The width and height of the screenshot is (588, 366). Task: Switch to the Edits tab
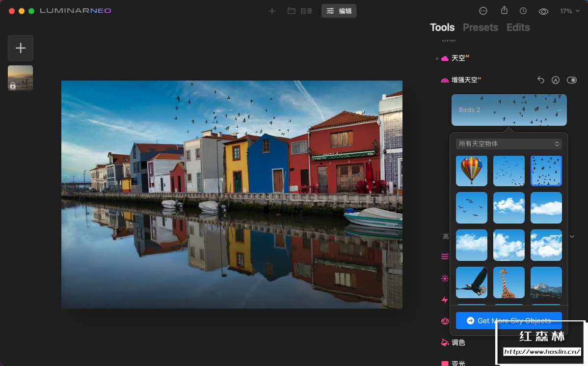coord(518,28)
